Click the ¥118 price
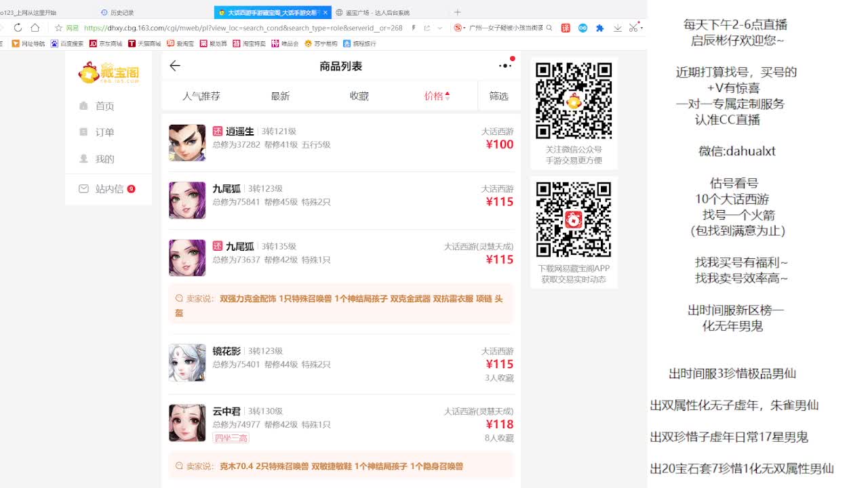868x488 pixels. (x=500, y=424)
